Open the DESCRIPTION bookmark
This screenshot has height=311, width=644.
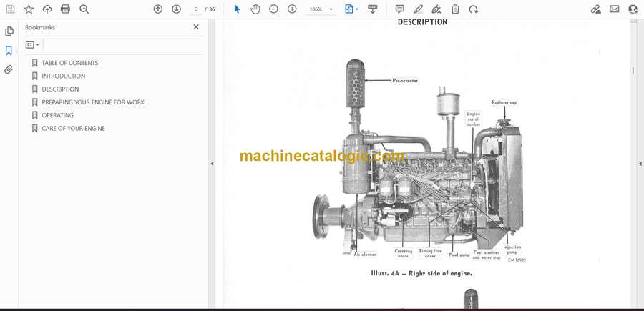click(60, 89)
